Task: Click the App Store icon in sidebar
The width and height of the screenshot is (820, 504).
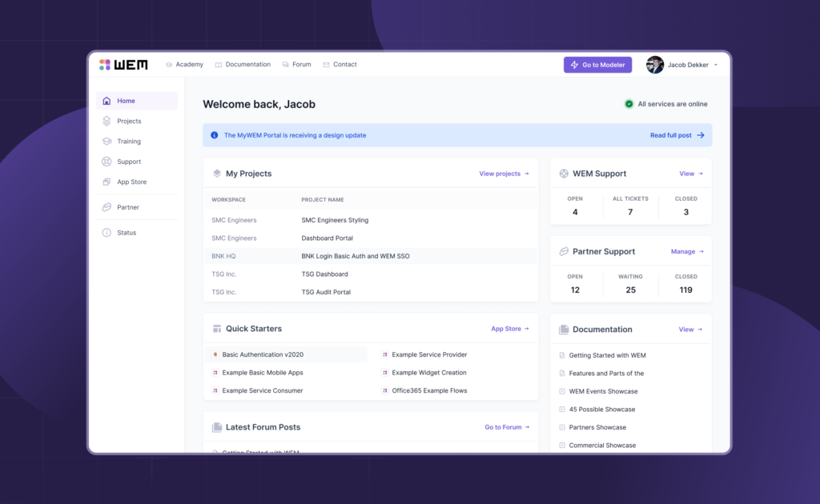Action: click(107, 182)
